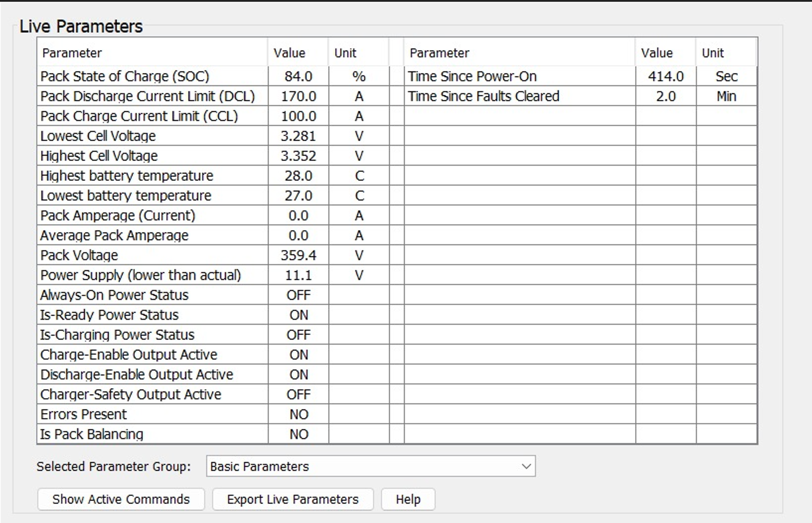Click the dropdown chevron arrow beside Basic Parameters

[526, 466]
